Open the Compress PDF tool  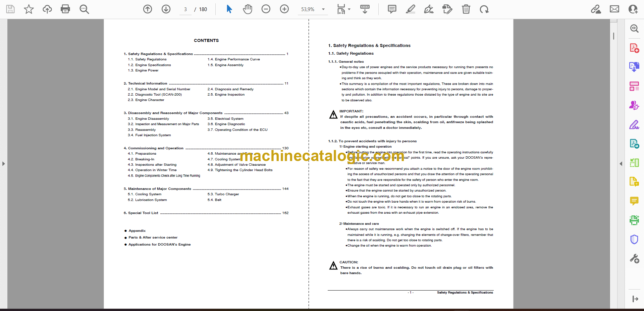coord(634,163)
